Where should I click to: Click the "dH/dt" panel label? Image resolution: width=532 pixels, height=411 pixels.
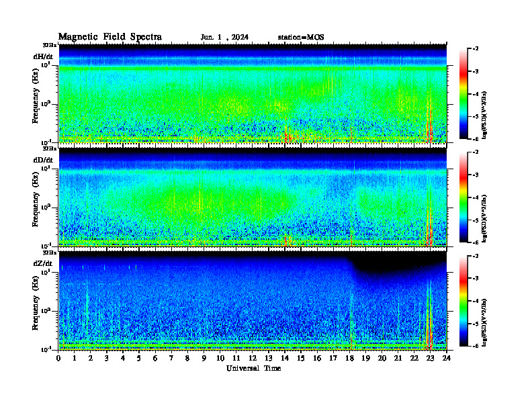[43, 56]
